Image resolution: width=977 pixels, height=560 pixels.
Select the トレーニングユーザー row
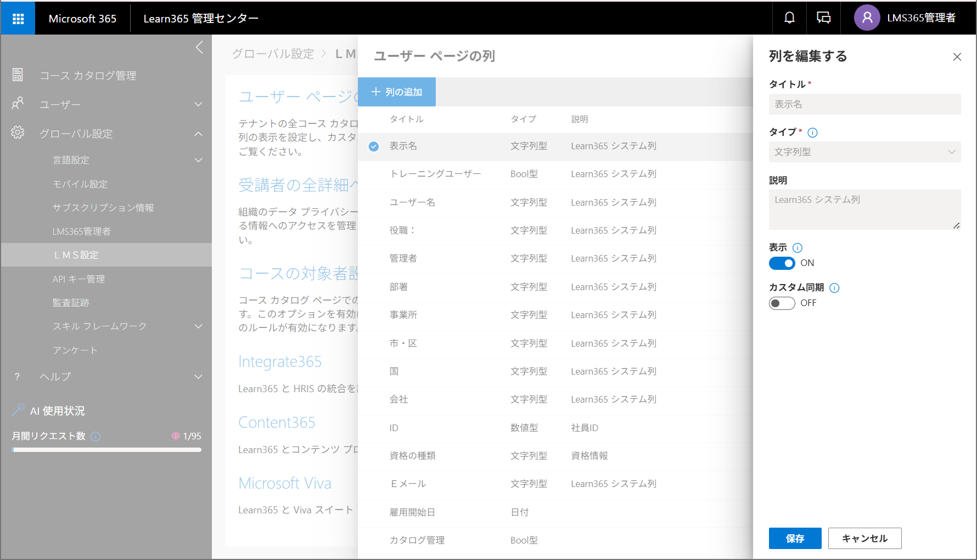pos(555,174)
